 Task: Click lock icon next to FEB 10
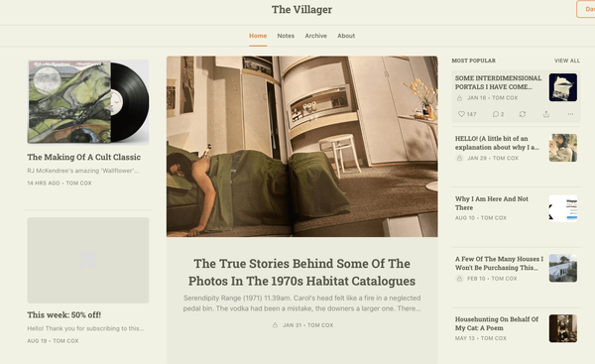(x=459, y=279)
